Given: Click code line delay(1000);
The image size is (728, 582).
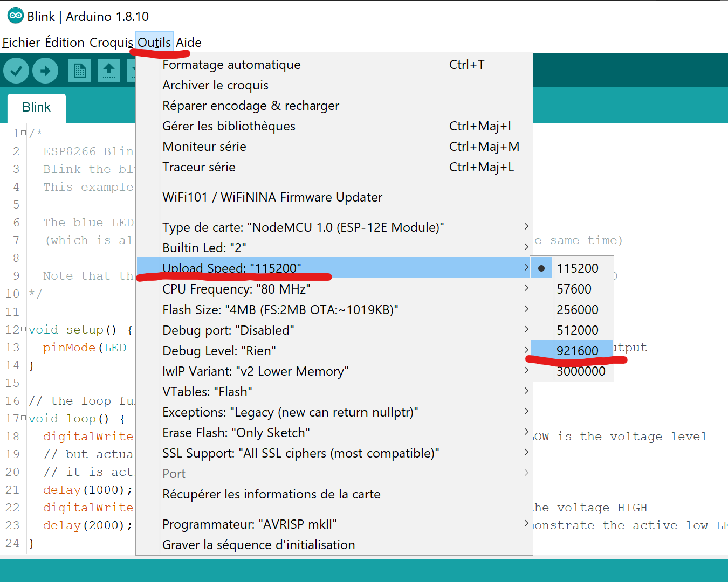Looking at the screenshot, I should (x=88, y=489).
